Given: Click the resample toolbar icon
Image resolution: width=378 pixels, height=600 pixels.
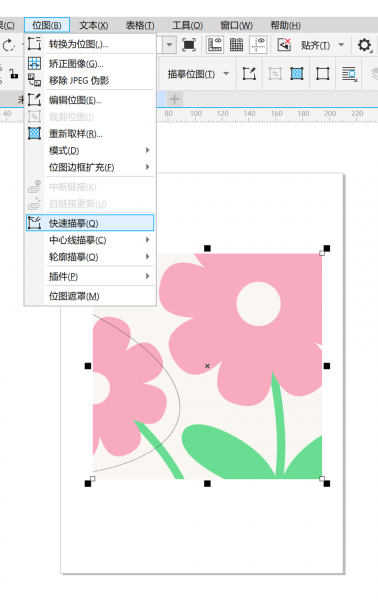Looking at the screenshot, I should [x=297, y=73].
